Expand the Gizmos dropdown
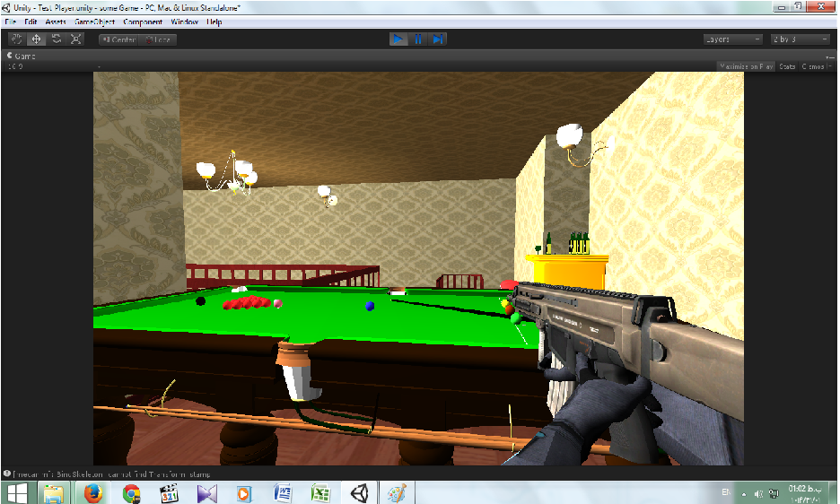Screen dimensions: 840x504 click(x=814, y=66)
